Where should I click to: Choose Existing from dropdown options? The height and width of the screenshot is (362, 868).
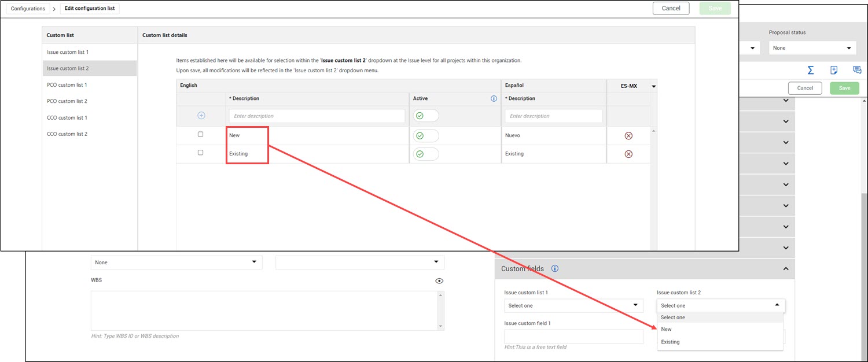pyautogui.click(x=670, y=342)
